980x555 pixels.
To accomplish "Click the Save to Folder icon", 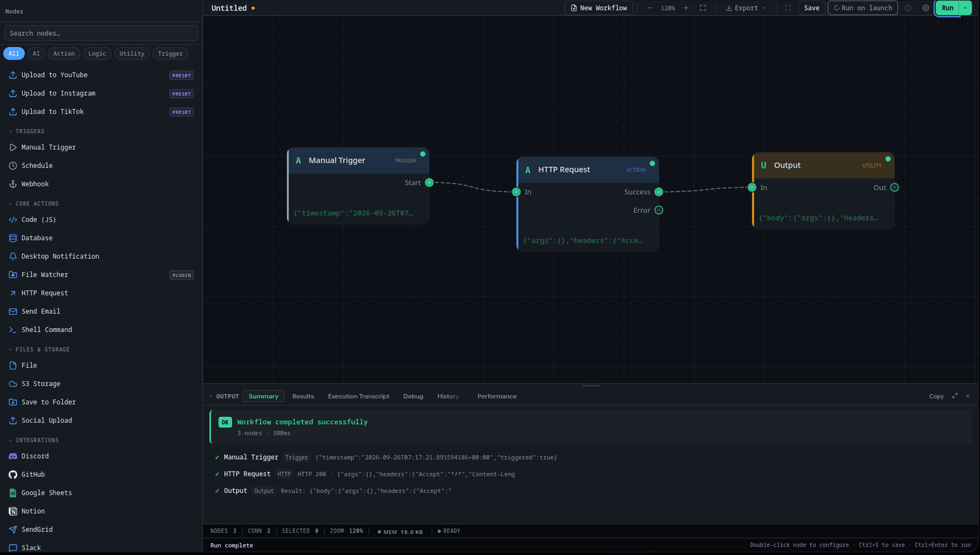I will (x=12, y=402).
